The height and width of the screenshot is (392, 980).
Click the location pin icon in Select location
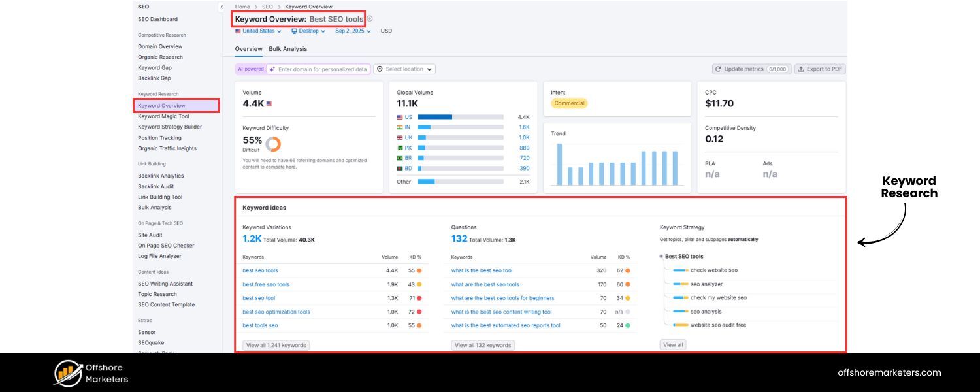pos(380,69)
